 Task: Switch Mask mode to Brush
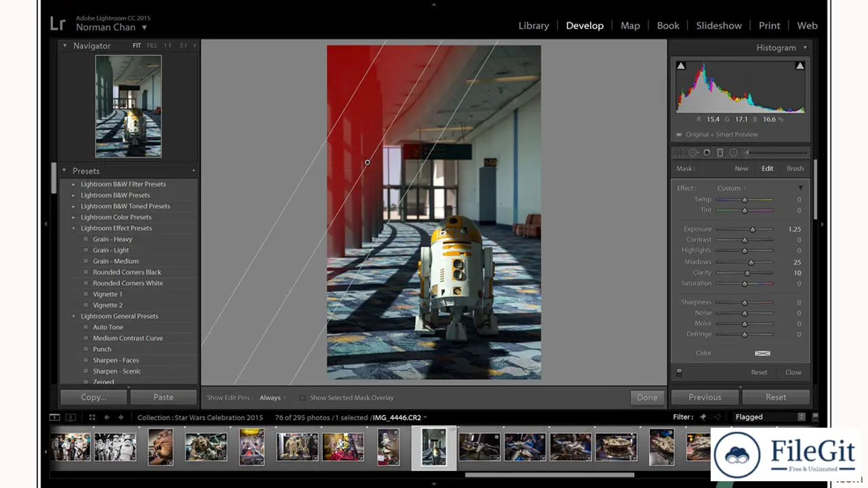[795, 169]
